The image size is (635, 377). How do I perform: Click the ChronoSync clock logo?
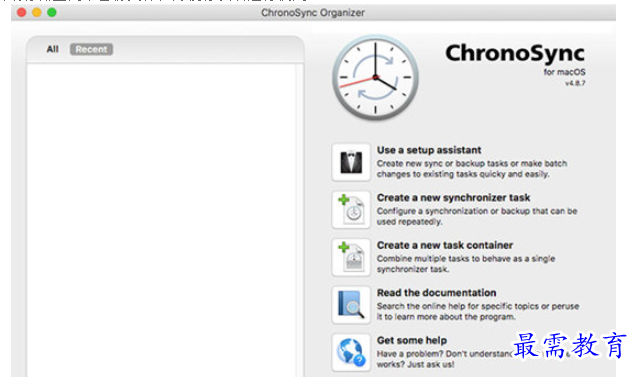point(375,77)
